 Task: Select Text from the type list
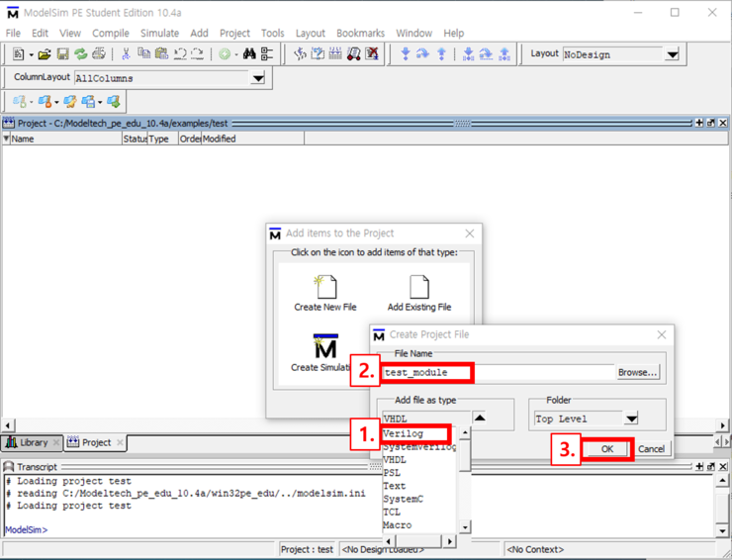coord(418,486)
